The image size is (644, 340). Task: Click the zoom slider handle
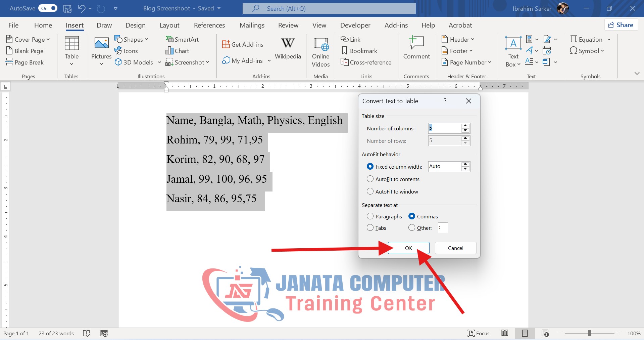click(589, 333)
